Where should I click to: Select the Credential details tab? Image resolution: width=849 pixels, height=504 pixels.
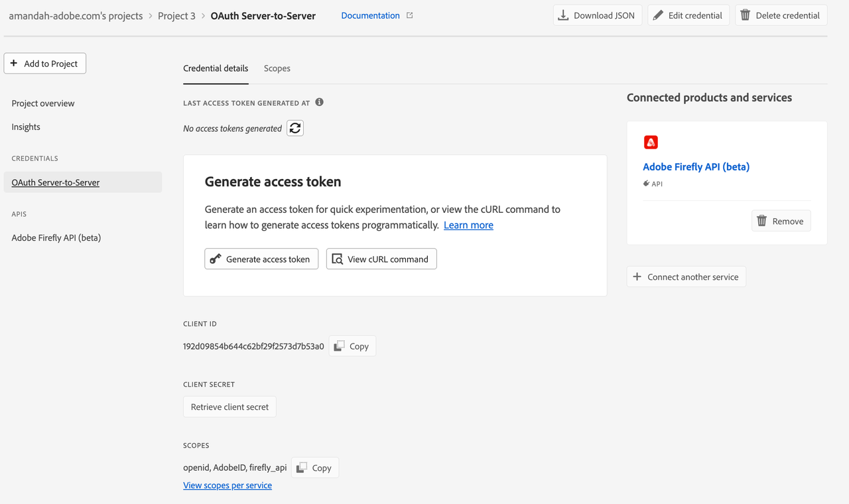(216, 68)
